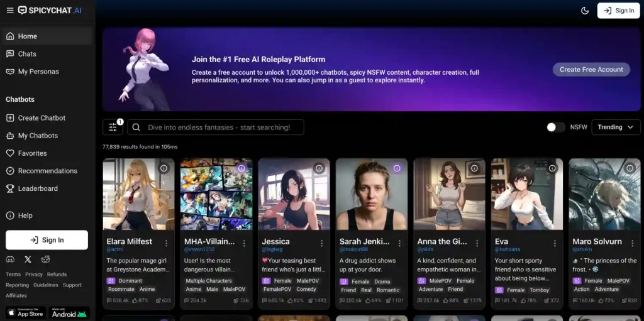This screenshot has height=321, width=644.
Task: Toggle dark mode moon icon
Action: click(585, 11)
